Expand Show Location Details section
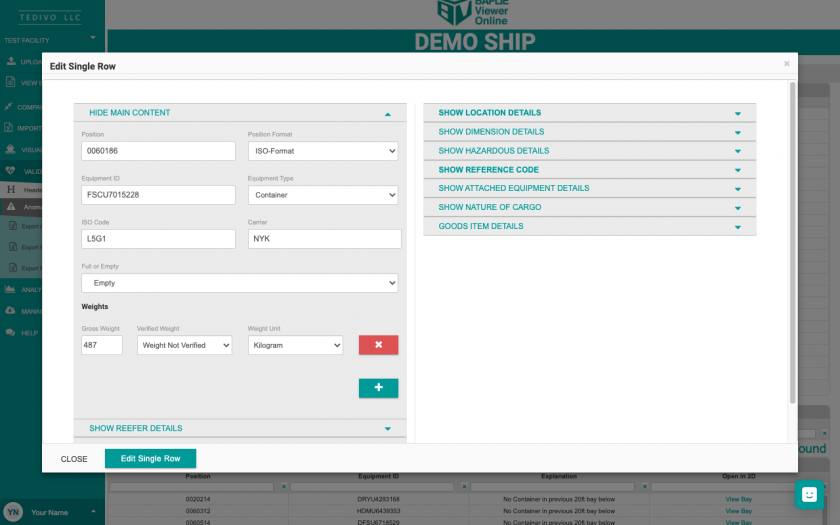The height and width of the screenshot is (525, 840). point(590,112)
